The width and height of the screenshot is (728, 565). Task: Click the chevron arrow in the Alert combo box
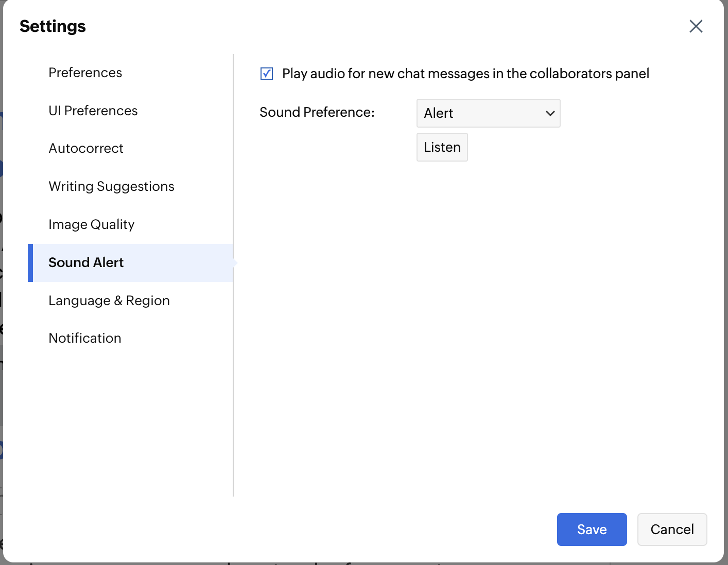click(550, 113)
